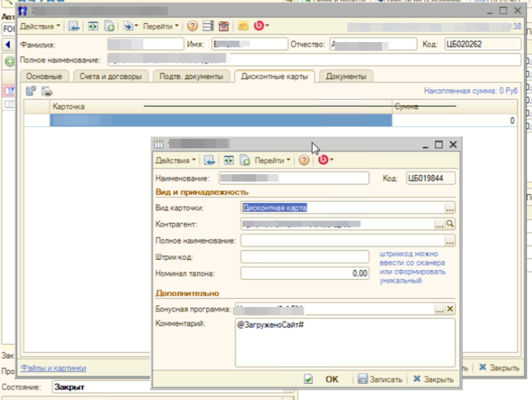Click the Записать floppy disk icon
The height and width of the screenshot is (400, 532).
coord(363,379)
